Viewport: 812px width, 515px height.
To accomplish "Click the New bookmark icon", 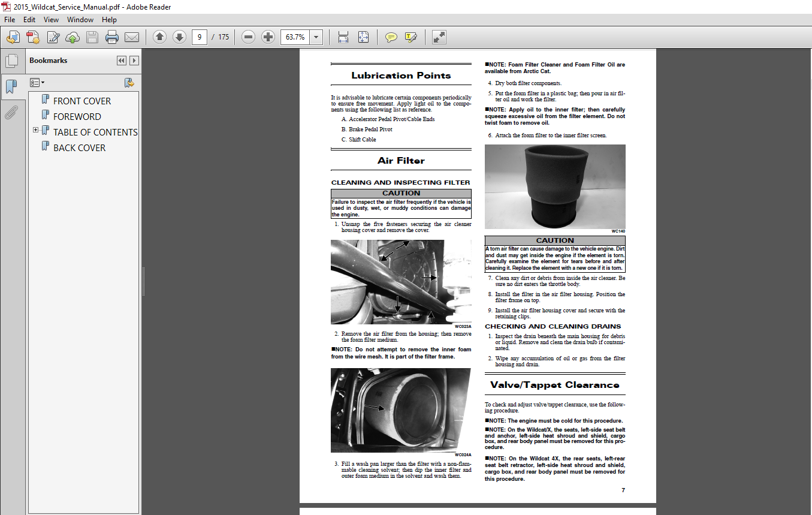I will pyautogui.click(x=129, y=82).
